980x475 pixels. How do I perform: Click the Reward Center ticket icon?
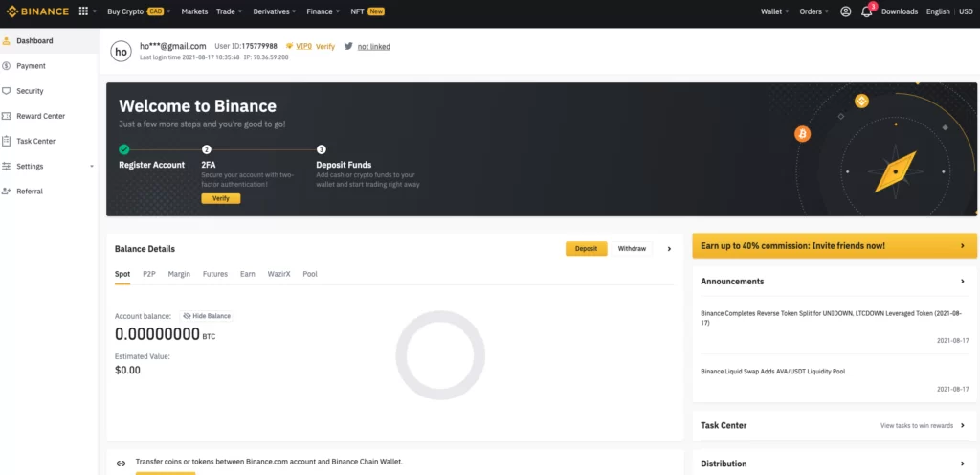(7, 116)
